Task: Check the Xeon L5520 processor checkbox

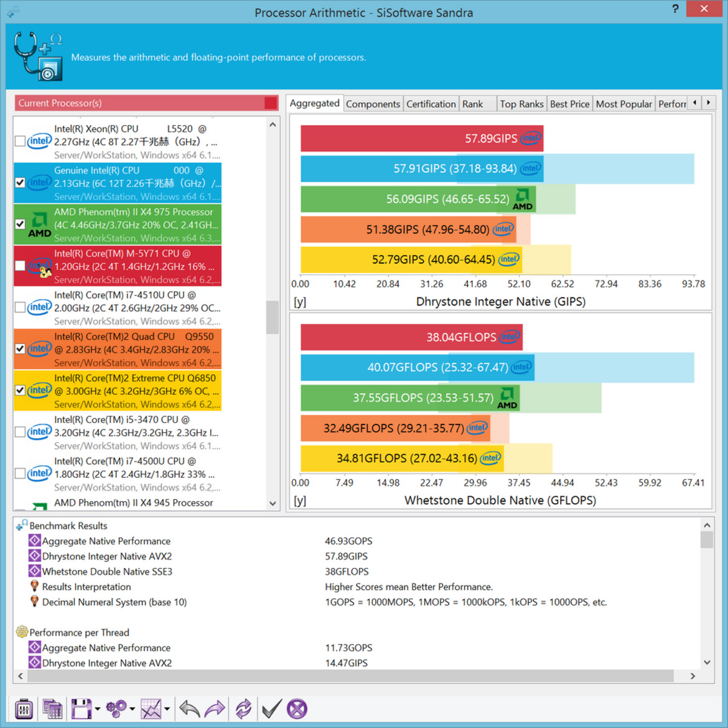Action: click(x=20, y=141)
